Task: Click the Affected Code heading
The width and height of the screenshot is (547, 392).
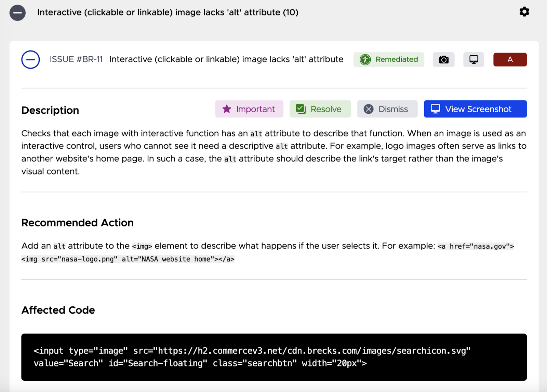Action: 58,310
